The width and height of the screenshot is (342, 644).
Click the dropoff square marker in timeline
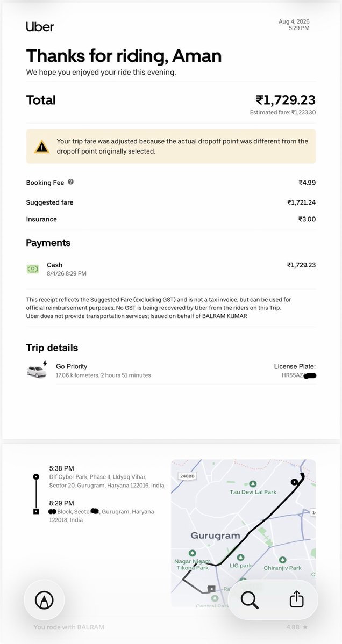pos(36,512)
